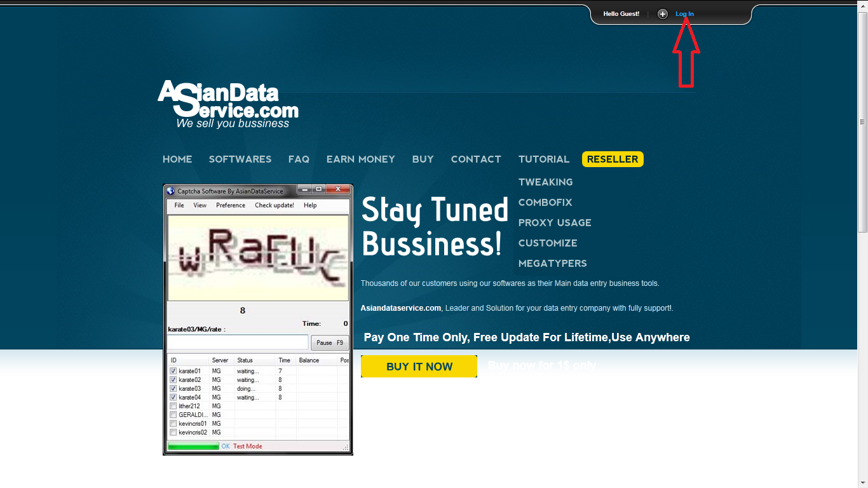
Task: Click the blue OK status text
Action: 226,447
